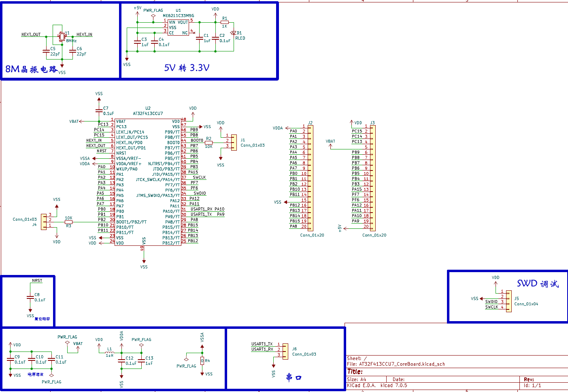
Task: Click the J2 Conn_01x20 header symbol
Action: click(x=311, y=178)
